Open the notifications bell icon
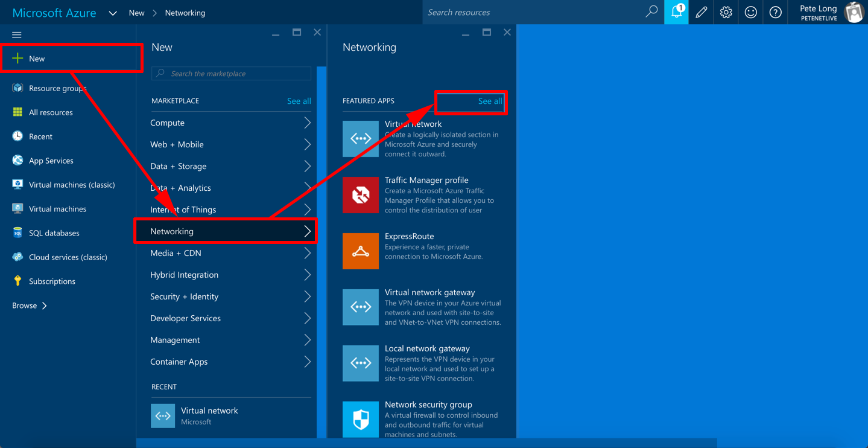Image resolution: width=868 pixels, height=448 pixels. point(677,12)
